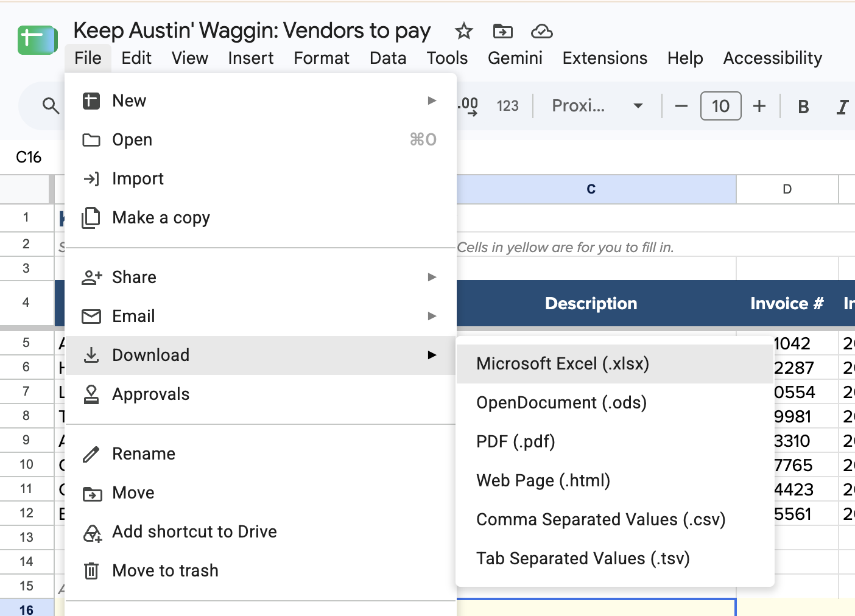Open the Extensions menu
The height and width of the screenshot is (616, 855).
coord(605,58)
